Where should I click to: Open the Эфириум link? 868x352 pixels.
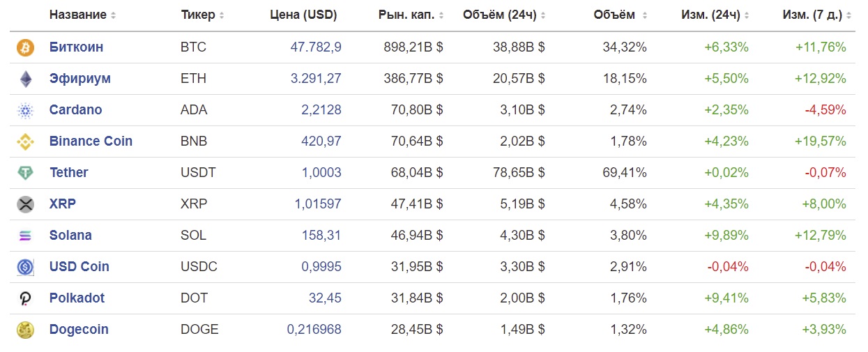point(79,79)
